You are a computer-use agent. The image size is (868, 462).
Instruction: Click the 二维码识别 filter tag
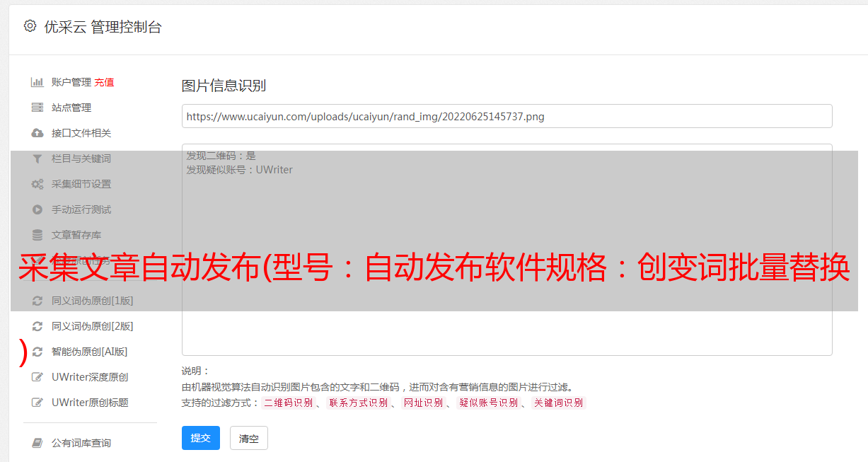[289, 403]
